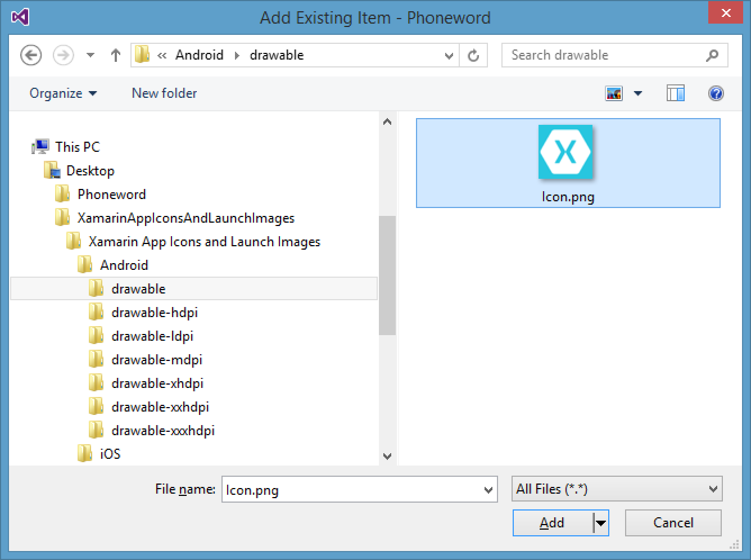Click the search magnifier icon
Screen dimensions: 751x560
[712, 55]
